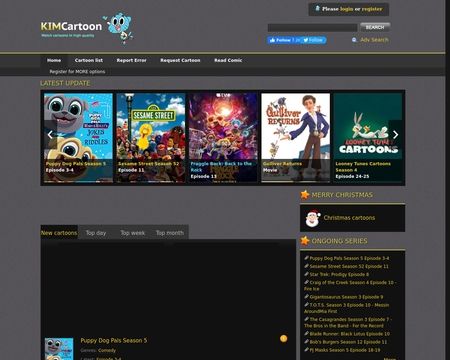Click the Twitter Follow button

coord(313,40)
